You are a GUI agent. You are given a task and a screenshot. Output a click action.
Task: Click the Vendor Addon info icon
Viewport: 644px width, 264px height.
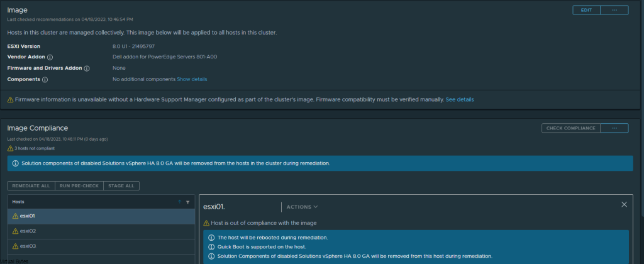click(50, 57)
